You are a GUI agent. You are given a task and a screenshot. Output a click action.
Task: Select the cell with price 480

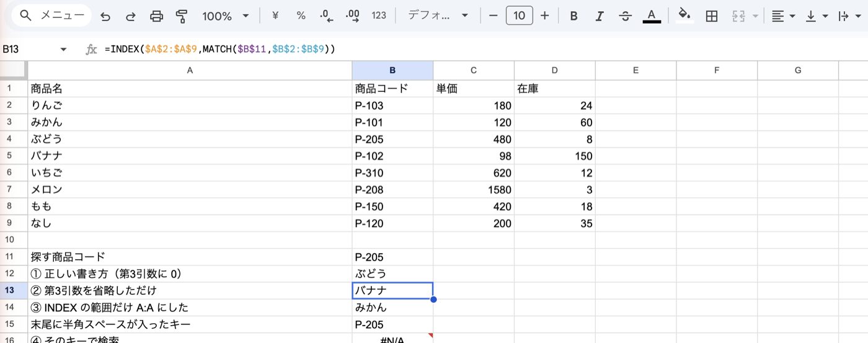click(474, 139)
